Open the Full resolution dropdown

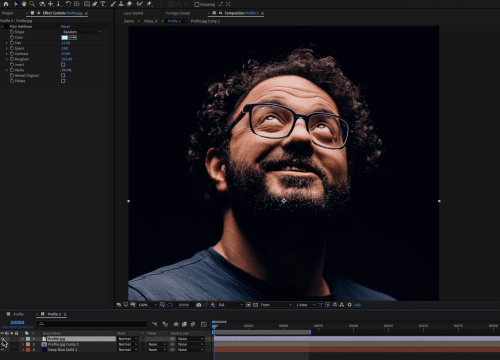[231, 305]
